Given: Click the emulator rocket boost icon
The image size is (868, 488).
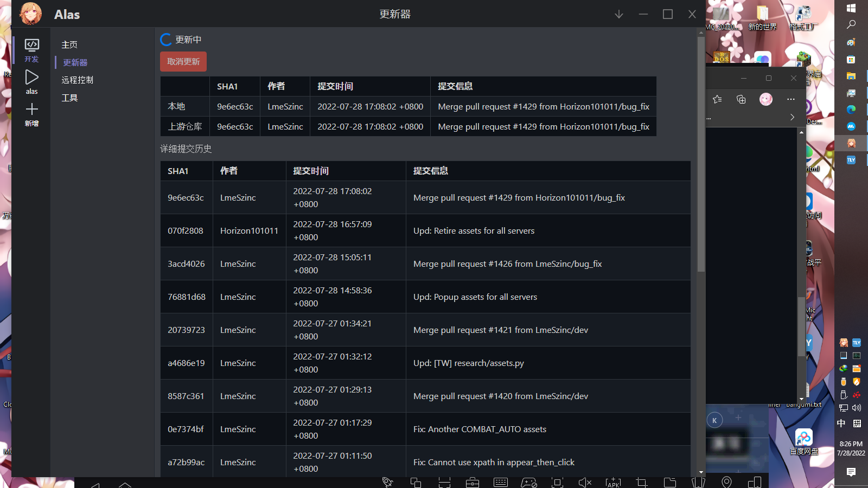Looking at the screenshot, I should pos(387,483).
